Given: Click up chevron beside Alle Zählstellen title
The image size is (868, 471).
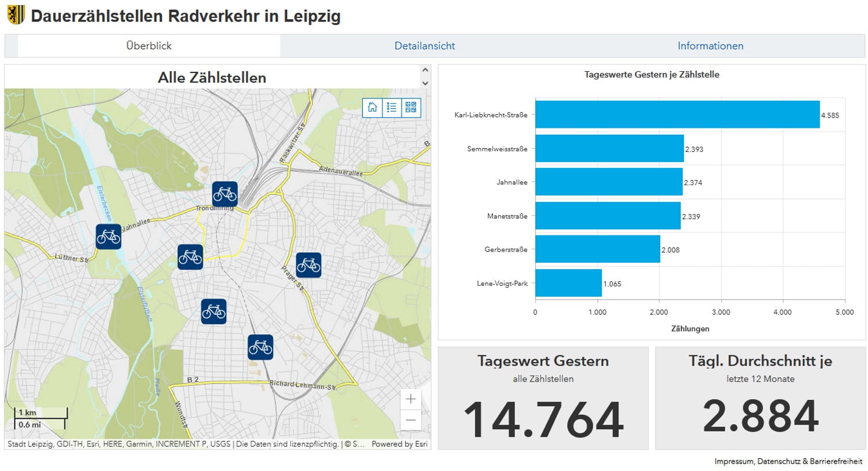Looking at the screenshot, I should 425,70.
